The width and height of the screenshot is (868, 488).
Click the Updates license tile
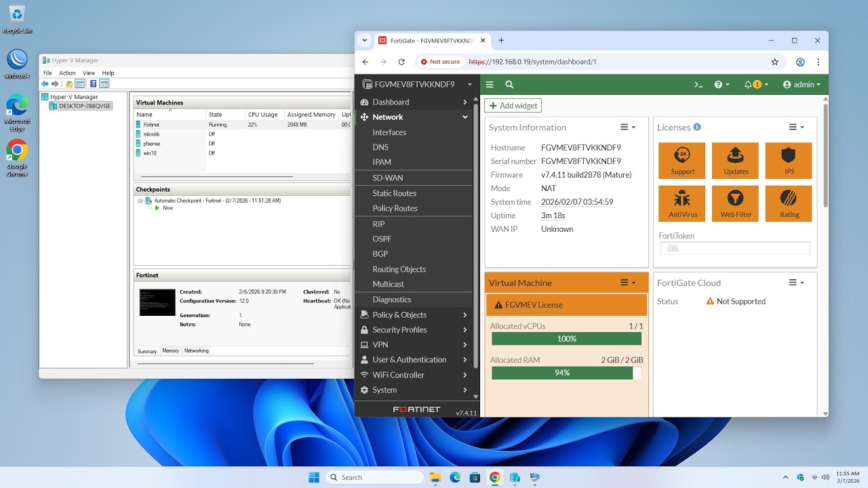[x=736, y=161]
